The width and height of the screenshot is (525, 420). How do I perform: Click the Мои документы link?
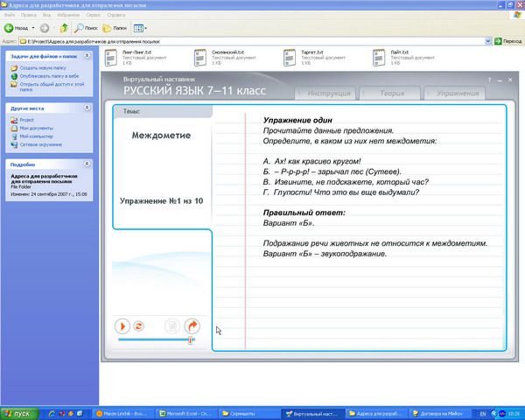[x=36, y=128]
